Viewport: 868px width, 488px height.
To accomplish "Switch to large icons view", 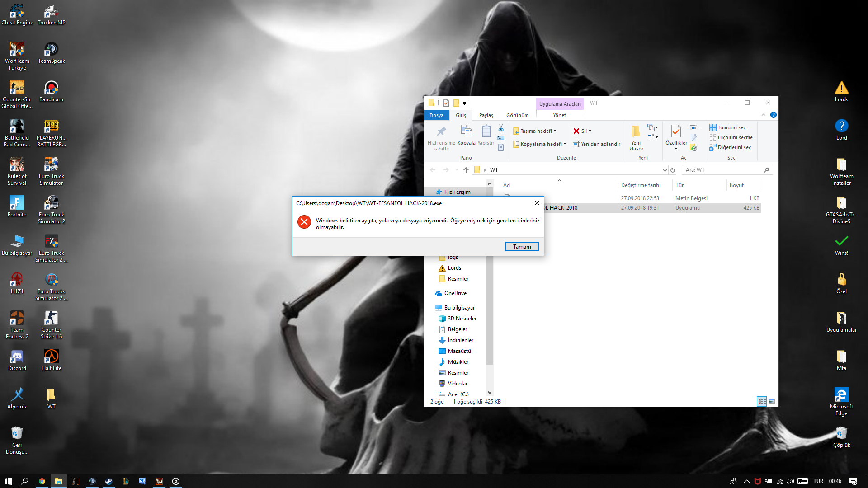I will tap(772, 401).
